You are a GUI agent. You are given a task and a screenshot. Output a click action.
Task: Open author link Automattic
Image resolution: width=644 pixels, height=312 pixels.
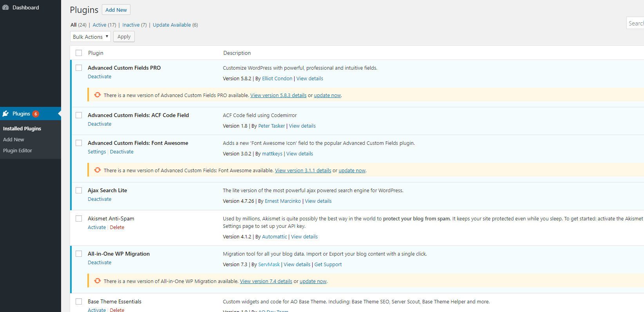pyautogui.click(x=275, y=237)
